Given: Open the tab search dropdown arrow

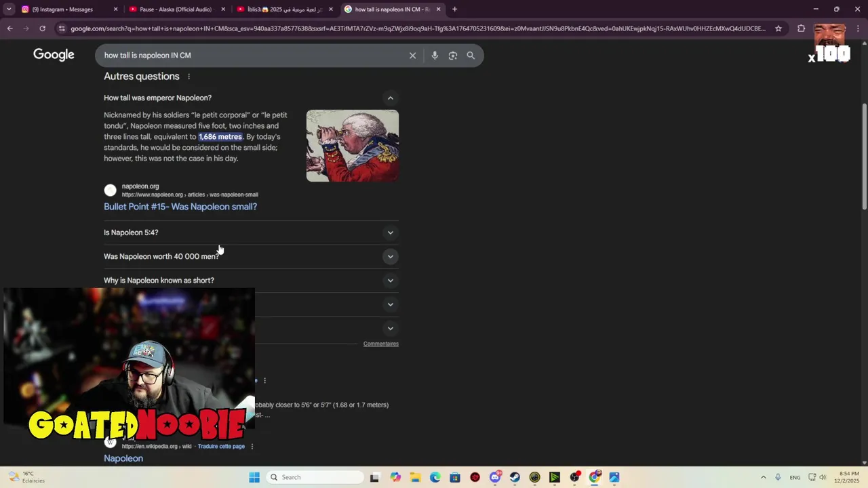Looking at the screenshot, I should (x=9, y=9).
